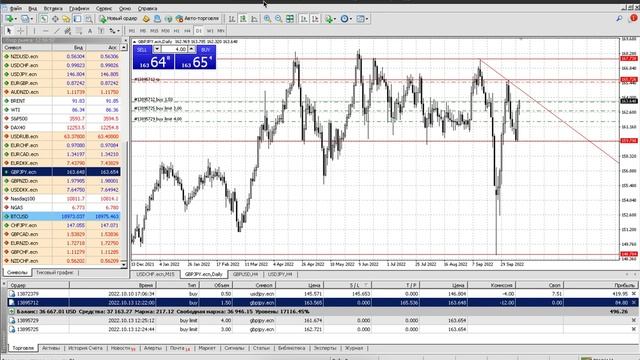Open the Strategy Tester icon
640x360 pixels.
pyautogui.click(x=89, y=19)
